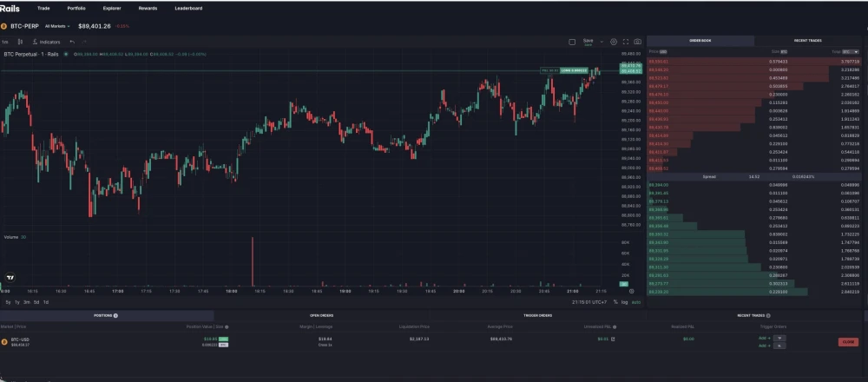The height and width of the screenshot is (382, 868).
Task: Toggle the auto scale option
Action: [635, 301]
